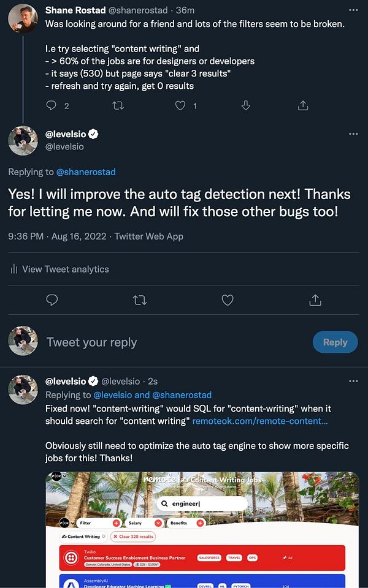368x588 pixels.
Task: Open more options for levelsio's main tweet
Action: 353,134
